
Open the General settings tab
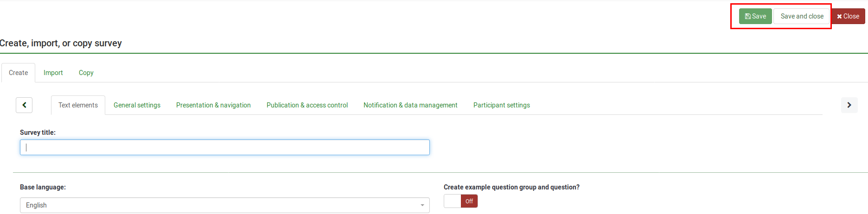(x=137, y=105)
